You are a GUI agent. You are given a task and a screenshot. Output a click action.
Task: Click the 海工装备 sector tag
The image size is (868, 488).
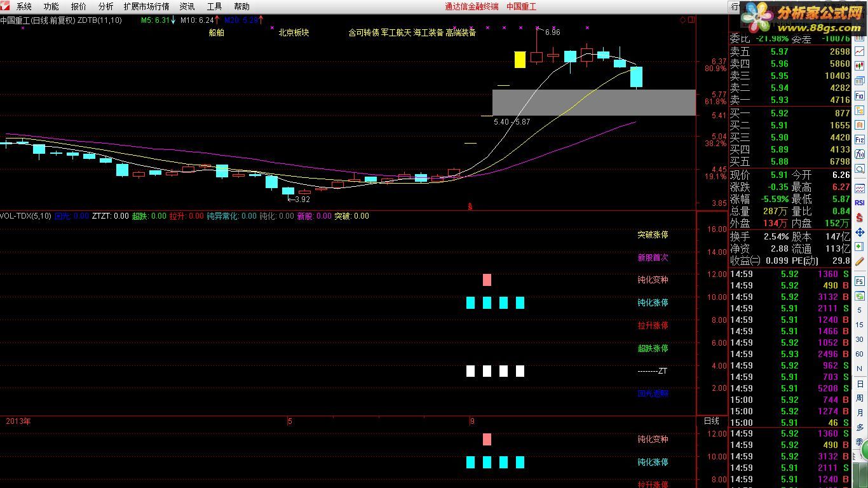428,32
